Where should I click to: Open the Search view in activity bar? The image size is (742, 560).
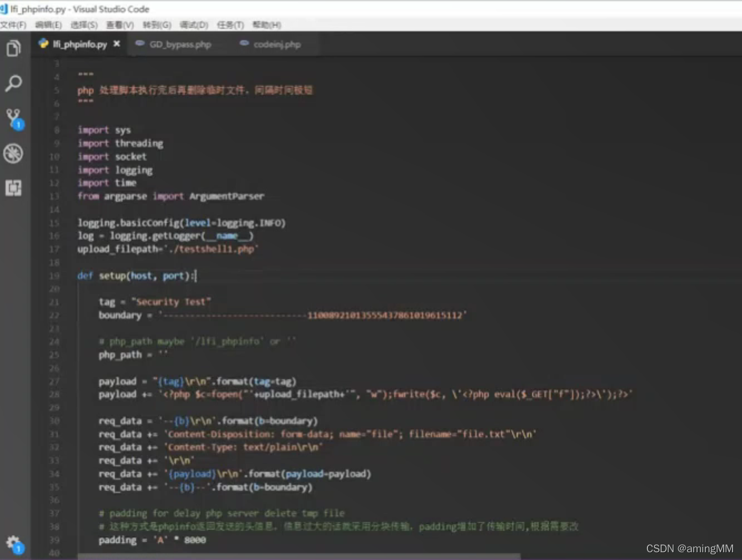coord(13,83)
